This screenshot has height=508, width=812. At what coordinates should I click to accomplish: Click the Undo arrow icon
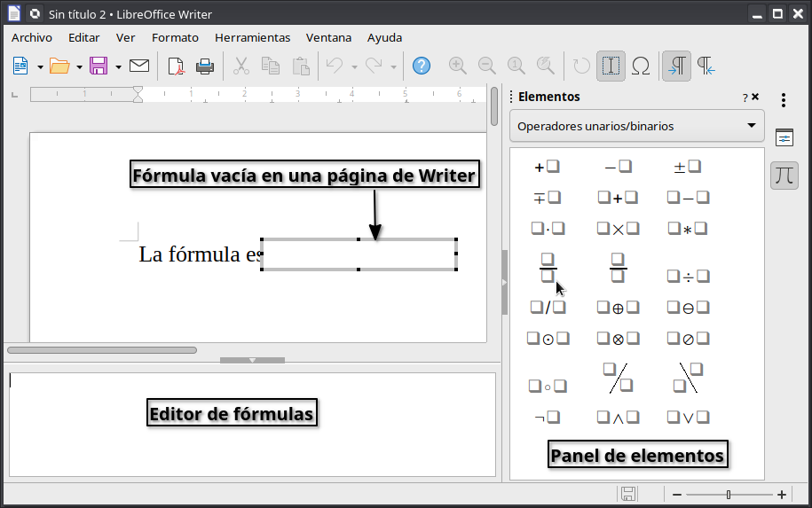[x=335, y=66]
